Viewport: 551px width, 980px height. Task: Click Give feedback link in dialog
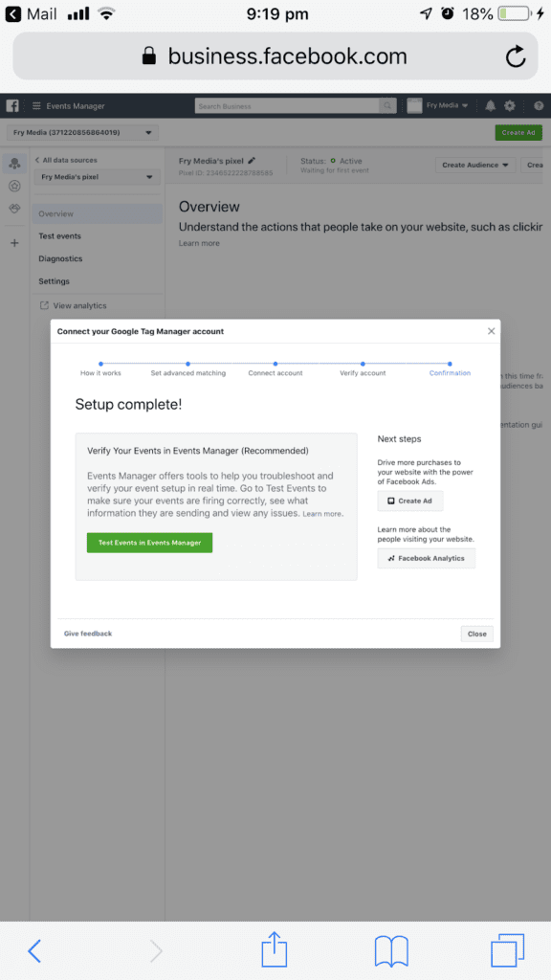88,634
